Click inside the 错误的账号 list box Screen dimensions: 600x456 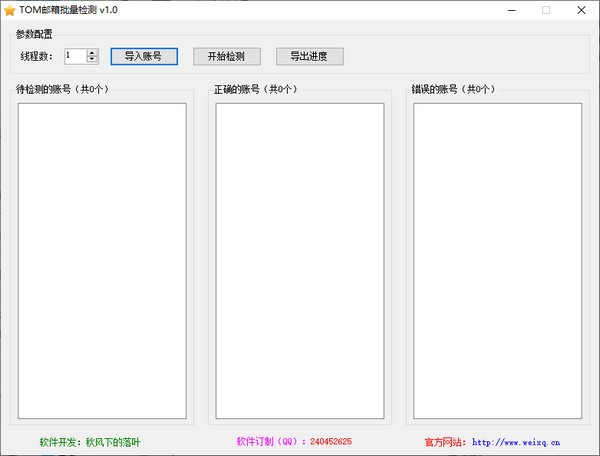pyautogui.click(x=497, y=258)
